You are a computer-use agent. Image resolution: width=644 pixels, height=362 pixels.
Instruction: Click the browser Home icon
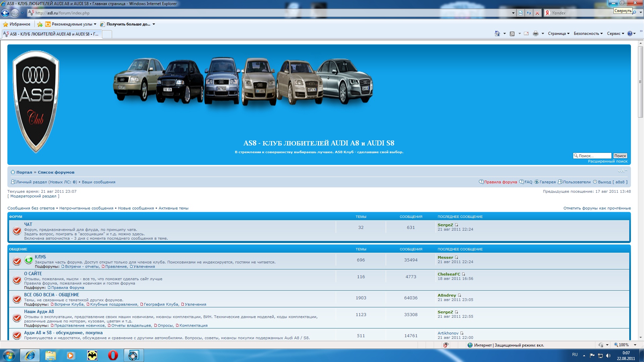pos(497,34)
